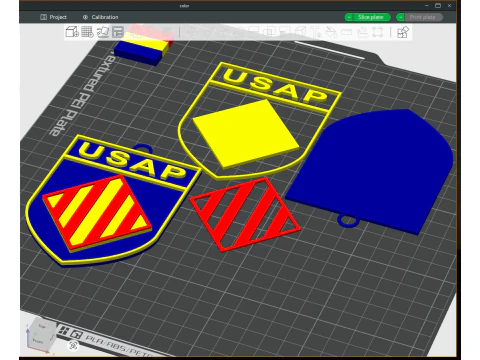Select the faded Text shape tool
The image size is (480, 360).
(x=315, y=32)
